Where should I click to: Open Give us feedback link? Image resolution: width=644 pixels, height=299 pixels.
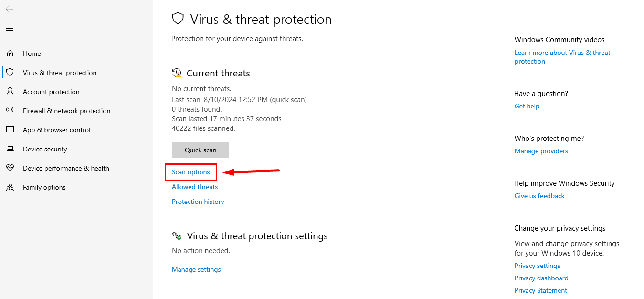click(x=539, y=196)
